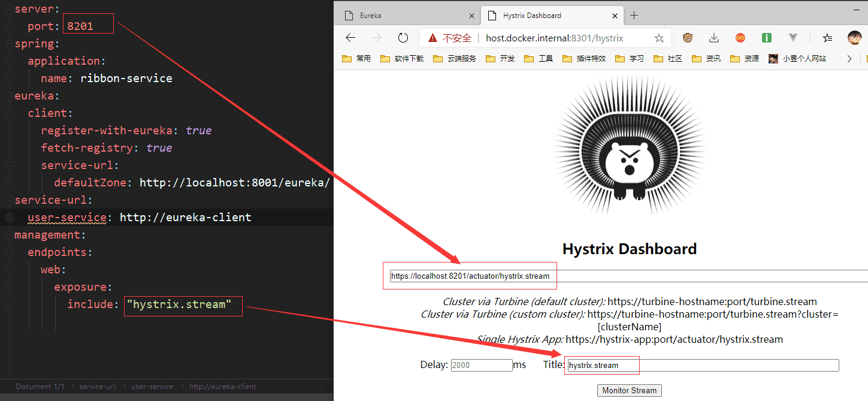Click the "hystrix.stream" include value in editor
868x401 pixels.
point(179,304)
